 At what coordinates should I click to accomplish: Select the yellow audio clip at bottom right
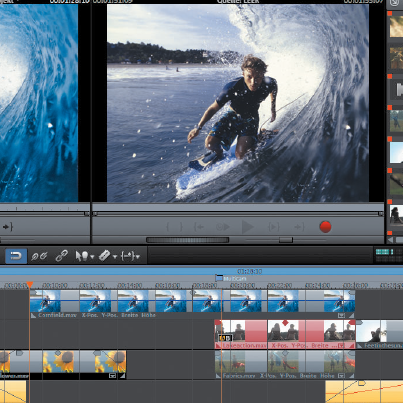tap(364, 392)
